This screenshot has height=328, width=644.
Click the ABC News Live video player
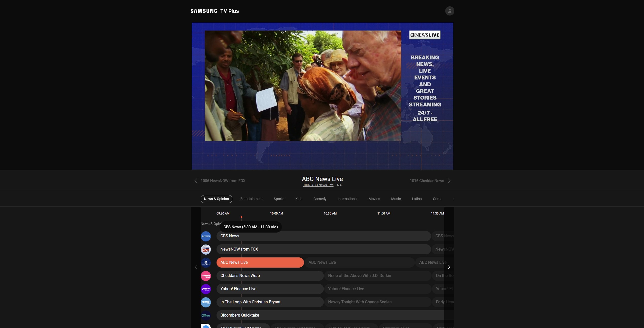click(322, 96)
